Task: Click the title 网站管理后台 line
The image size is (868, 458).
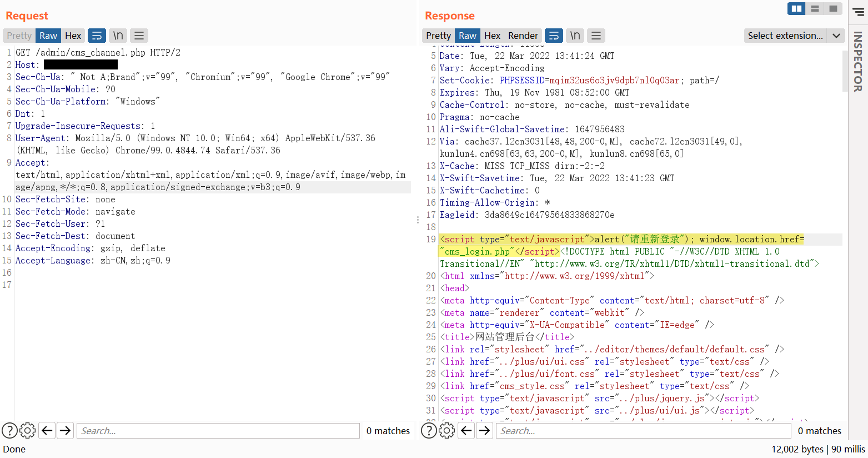Action: (507, 337)
